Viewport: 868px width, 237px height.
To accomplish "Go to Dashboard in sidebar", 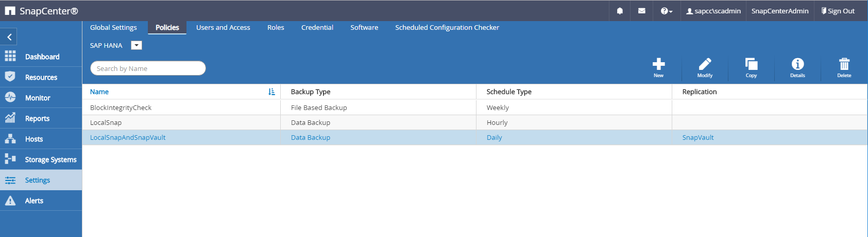I will pos(42,57).
